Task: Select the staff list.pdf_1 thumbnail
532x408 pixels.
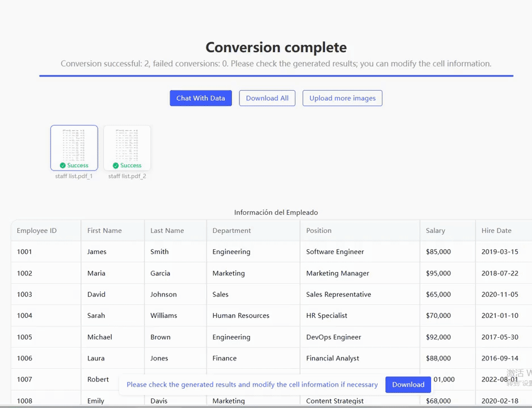Action: pos(74,145)
